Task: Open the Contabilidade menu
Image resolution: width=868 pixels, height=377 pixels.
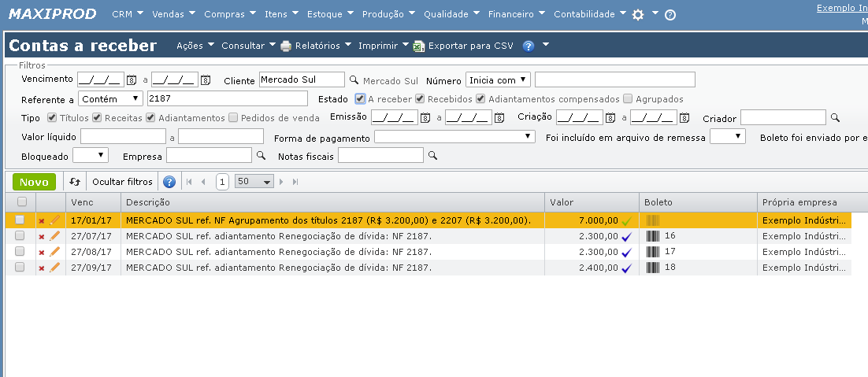Action: pos(590,14)
